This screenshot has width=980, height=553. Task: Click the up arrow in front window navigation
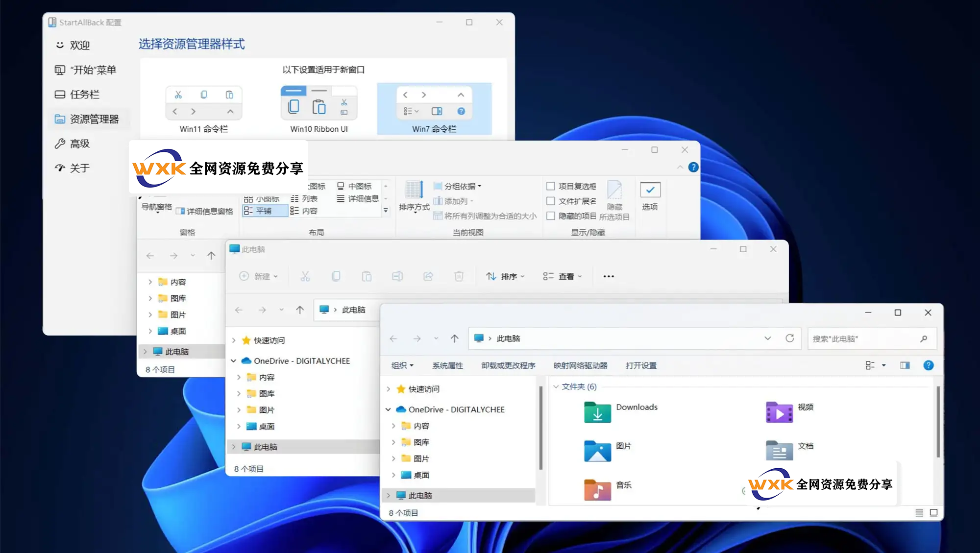pos(455,338)
